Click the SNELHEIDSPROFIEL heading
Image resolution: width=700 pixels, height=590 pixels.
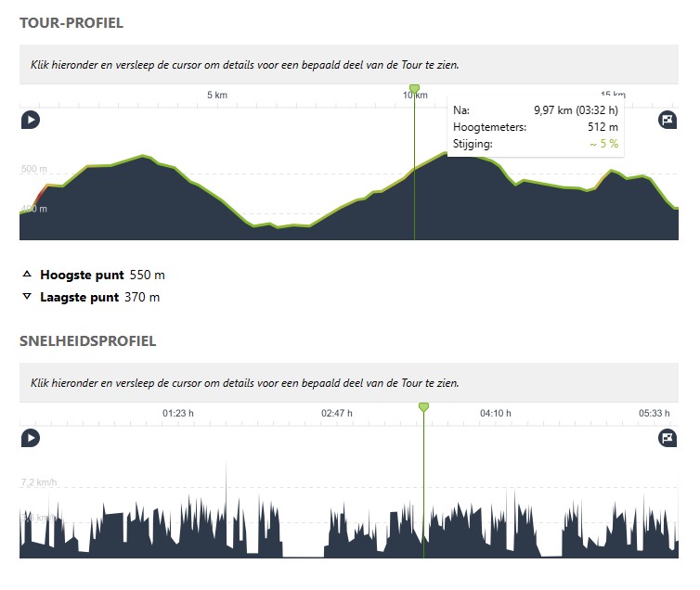click(88, 340)
